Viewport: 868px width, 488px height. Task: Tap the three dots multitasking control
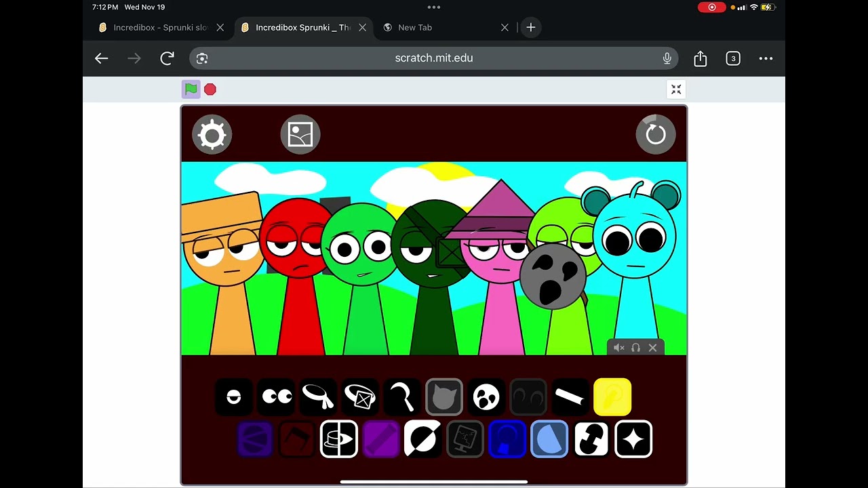[434, 7]
